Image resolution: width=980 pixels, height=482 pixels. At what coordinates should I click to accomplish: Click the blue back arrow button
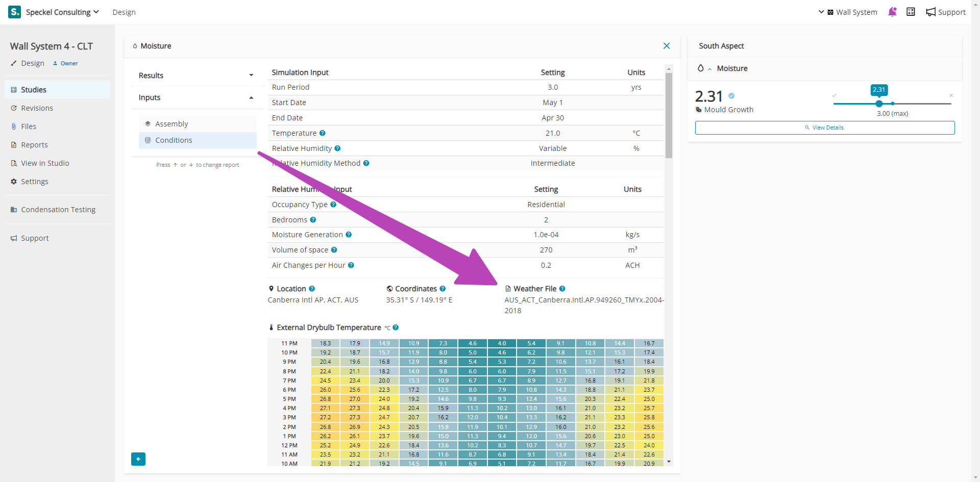click(x=138, y=459)
